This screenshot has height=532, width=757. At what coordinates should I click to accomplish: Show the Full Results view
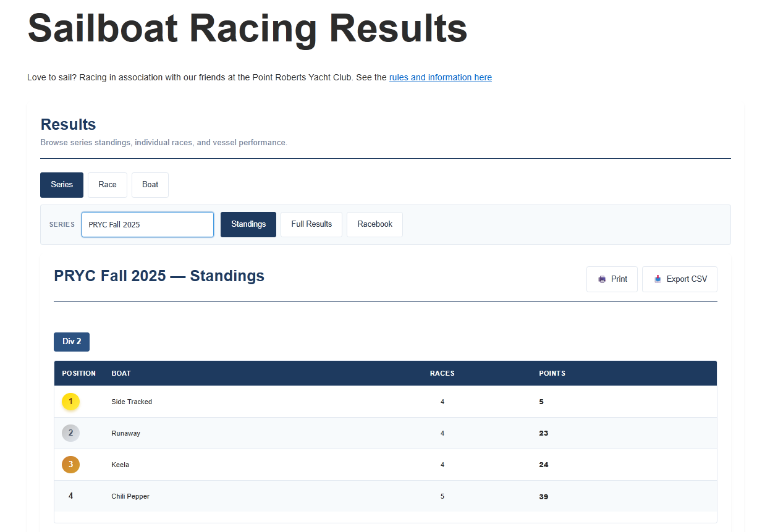click(311, 224)
